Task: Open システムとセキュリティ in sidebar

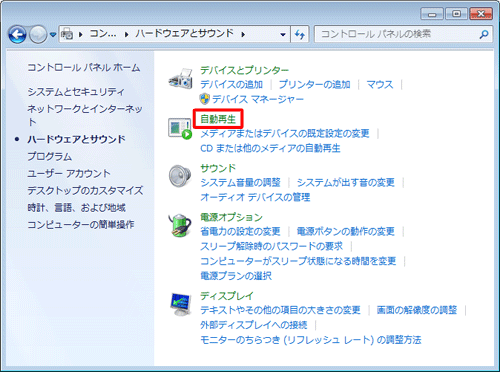Action: 76,91
